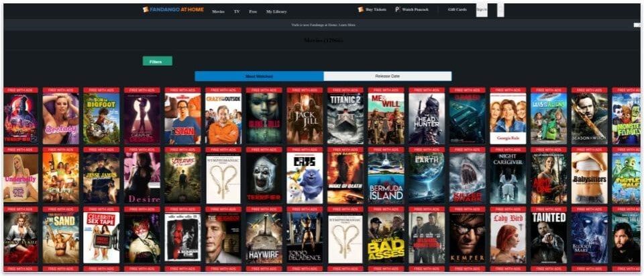Open The Head Hunter movie poster

(427, 119)
